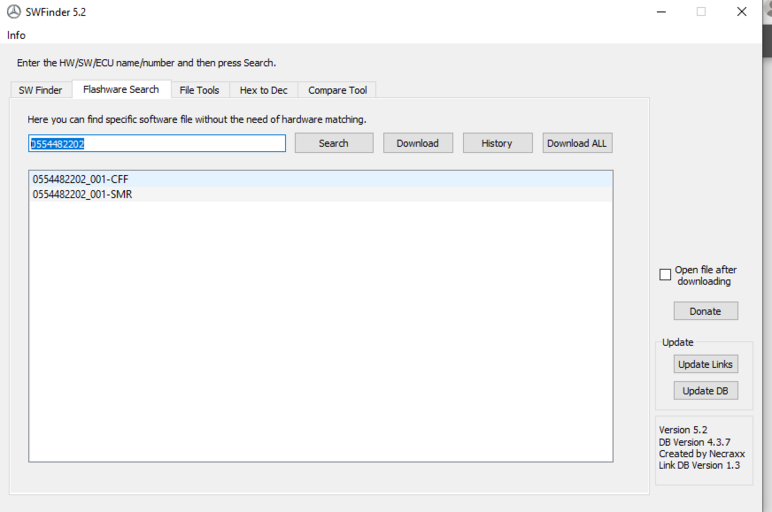This screenshot has height=512, width=772.
Task: Open the File Tools tab
Action: tap(199, 90)
